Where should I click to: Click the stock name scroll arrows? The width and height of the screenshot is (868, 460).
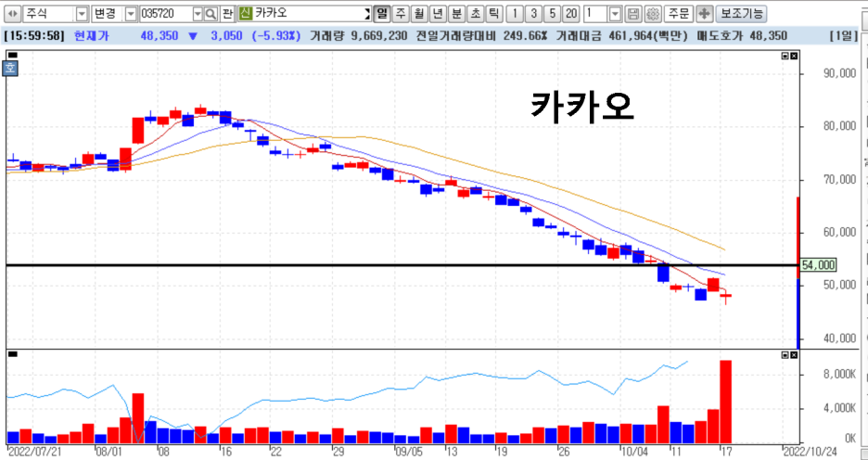tap(367, 13)
